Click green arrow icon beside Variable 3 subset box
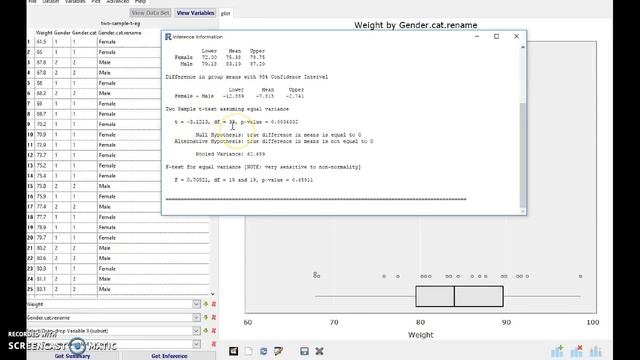Viewport: 640px width, 360px height. (206, 331)
